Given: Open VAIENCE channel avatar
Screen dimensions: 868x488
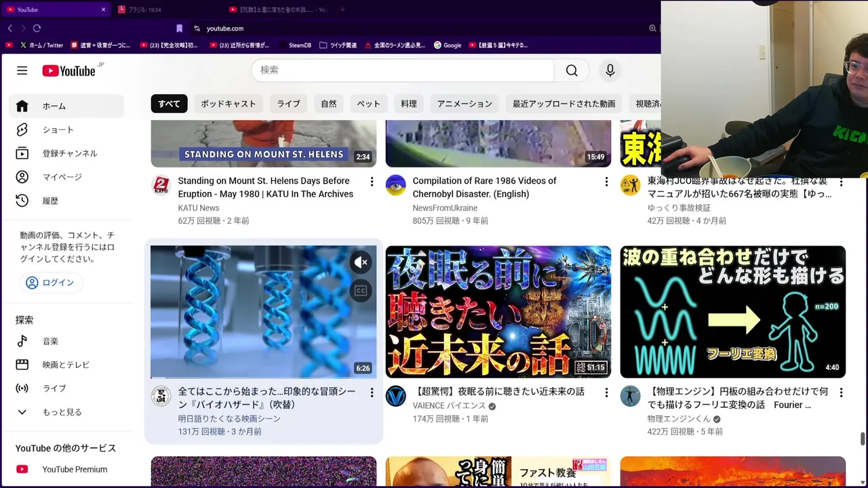Looking at the screenshot, I should [x=395, y=396].
